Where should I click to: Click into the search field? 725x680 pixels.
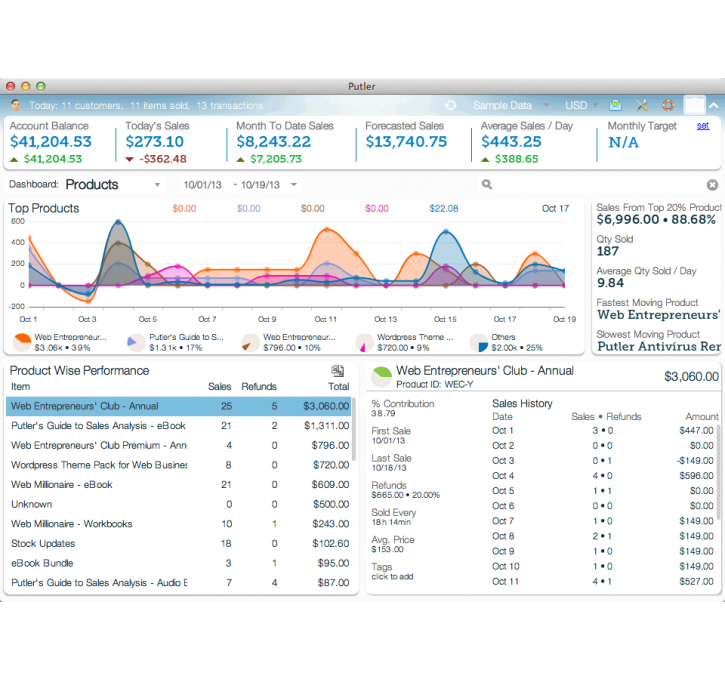pos(599,185)
